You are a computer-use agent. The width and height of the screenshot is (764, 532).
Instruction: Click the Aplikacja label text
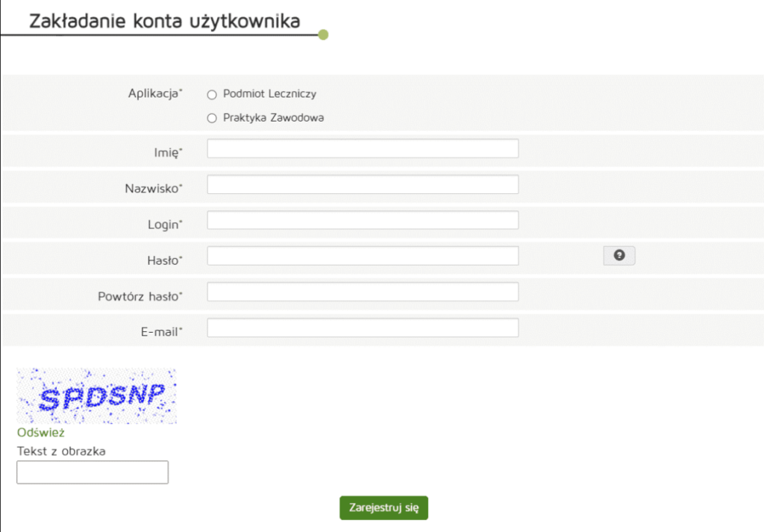154,93
